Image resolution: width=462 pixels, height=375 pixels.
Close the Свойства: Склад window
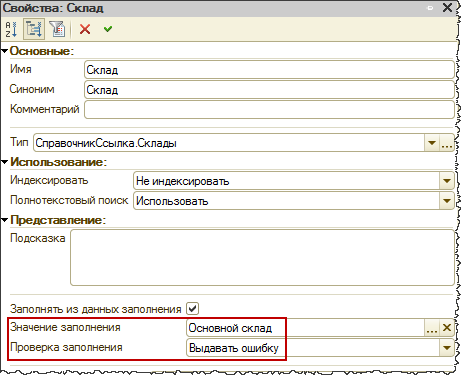(x=447, y=8)
